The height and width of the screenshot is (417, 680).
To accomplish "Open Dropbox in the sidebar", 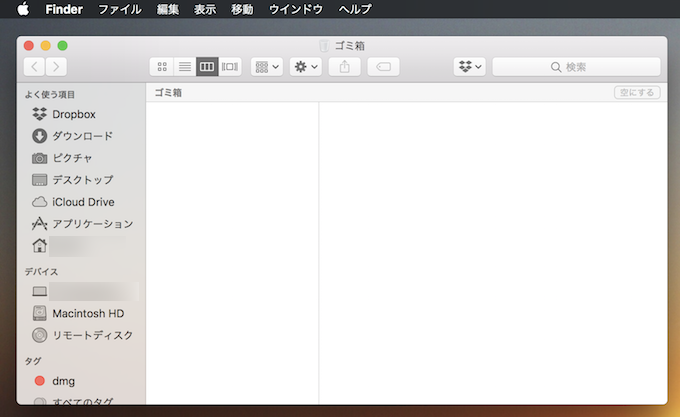I will click(x=73, y=114).
